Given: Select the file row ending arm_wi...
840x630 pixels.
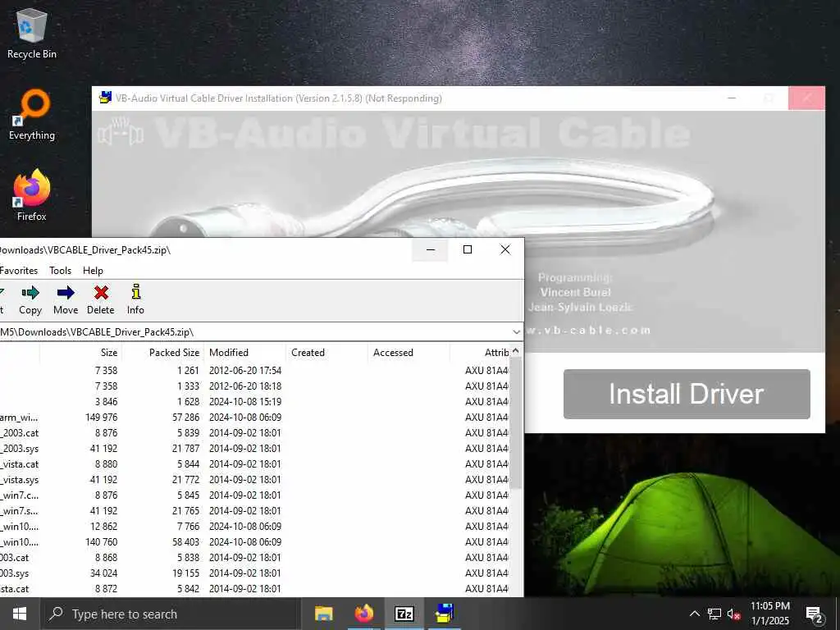Looking at the screenshot, I should coord(254,417).
